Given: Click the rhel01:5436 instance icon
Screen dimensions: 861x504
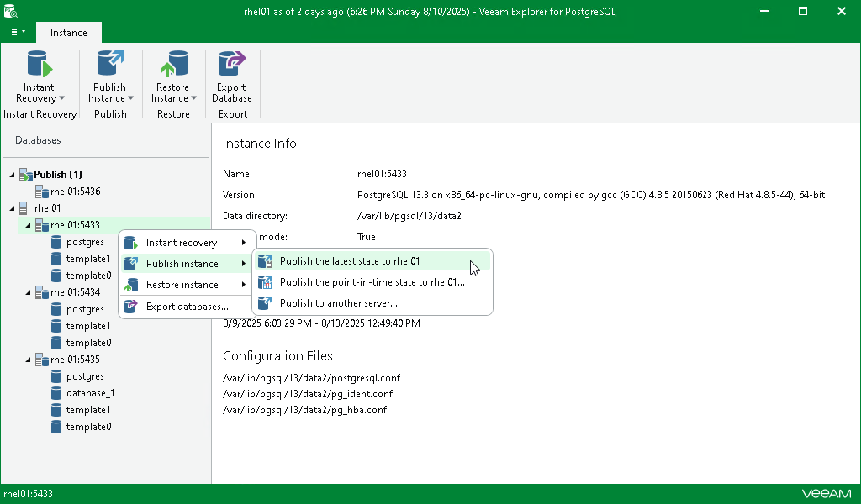Looking at the screenshot, I should click(x=42, y=192).
